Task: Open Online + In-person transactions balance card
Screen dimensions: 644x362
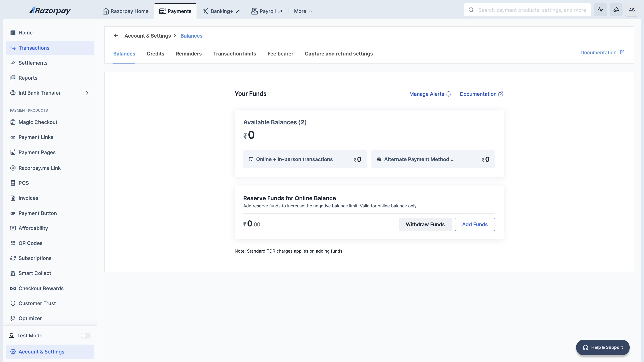Action: click(305, 159)
